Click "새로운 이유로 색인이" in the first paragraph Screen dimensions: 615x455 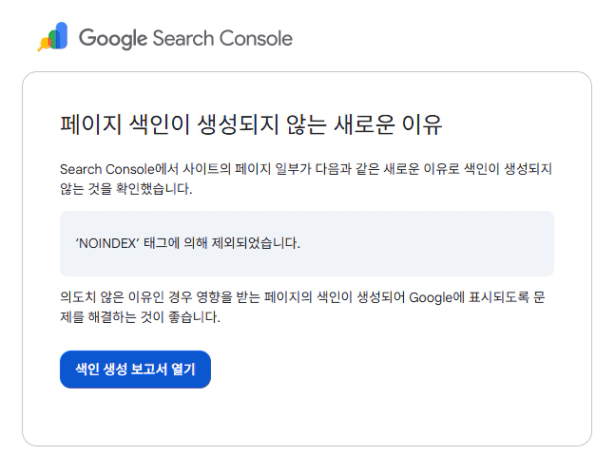tap(430, 172)
